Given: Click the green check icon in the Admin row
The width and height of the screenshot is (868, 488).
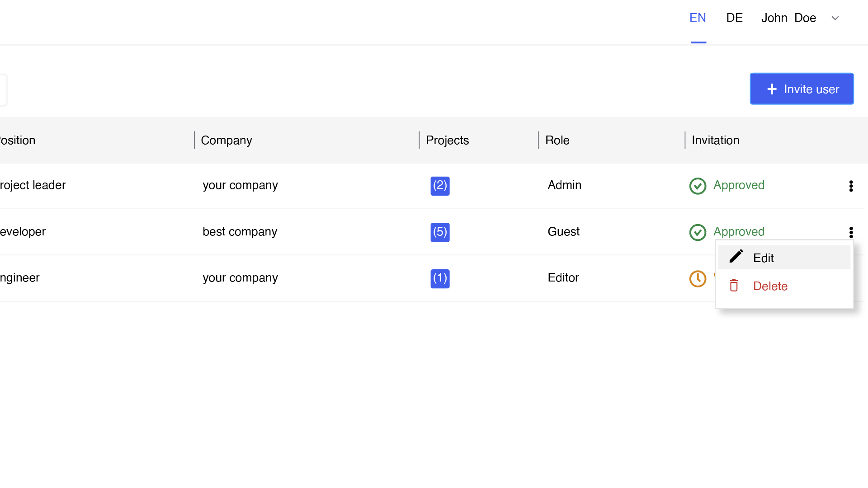Looking at the screenshot, I should (698, 186).
